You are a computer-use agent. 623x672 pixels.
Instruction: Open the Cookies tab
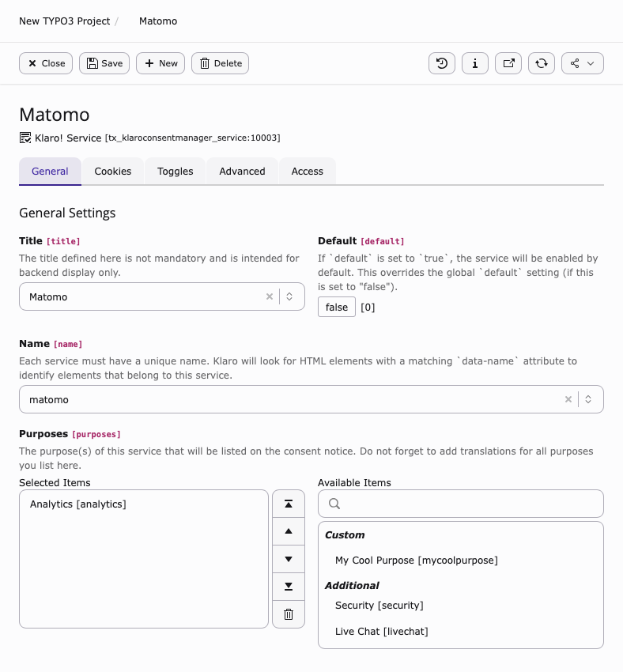(x=113, y=172)
